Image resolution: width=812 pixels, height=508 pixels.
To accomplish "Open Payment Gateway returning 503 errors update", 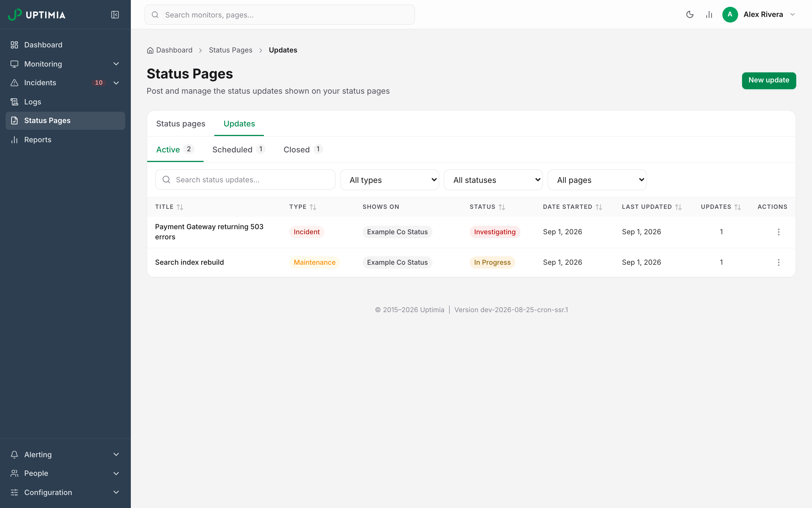I will 209,232.
